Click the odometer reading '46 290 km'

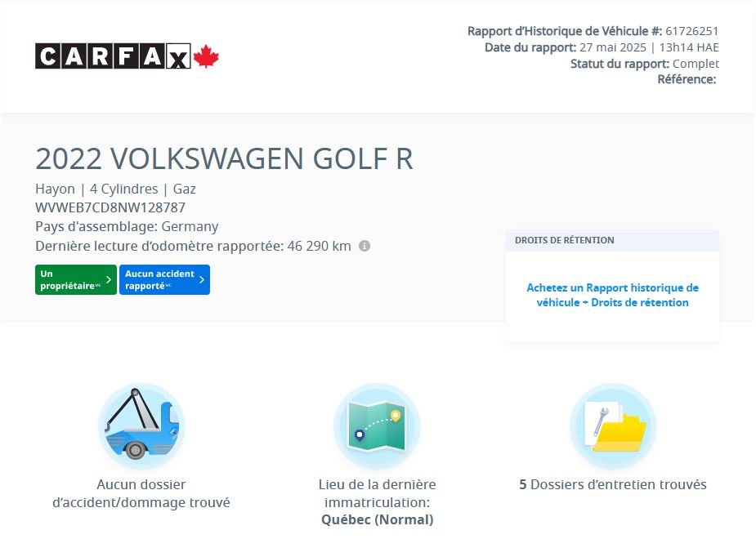click(320, 246)
